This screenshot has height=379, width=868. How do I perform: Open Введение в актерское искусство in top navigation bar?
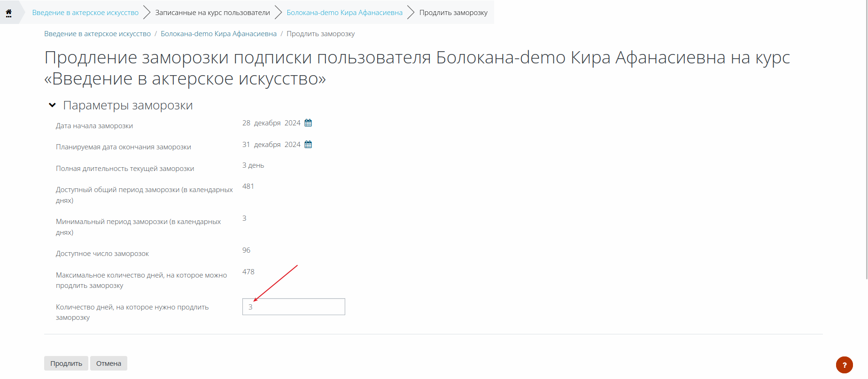pos(85,13)
